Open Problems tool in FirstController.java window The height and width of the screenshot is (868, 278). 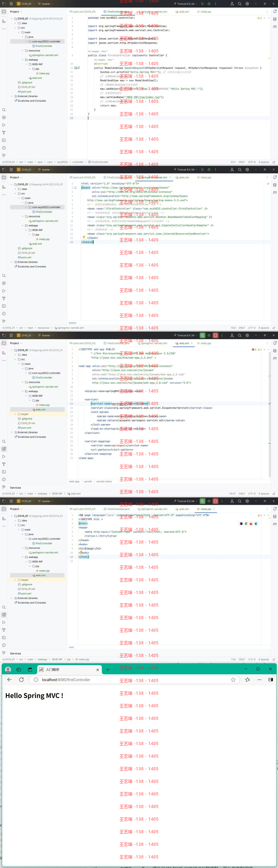point(4,148)
